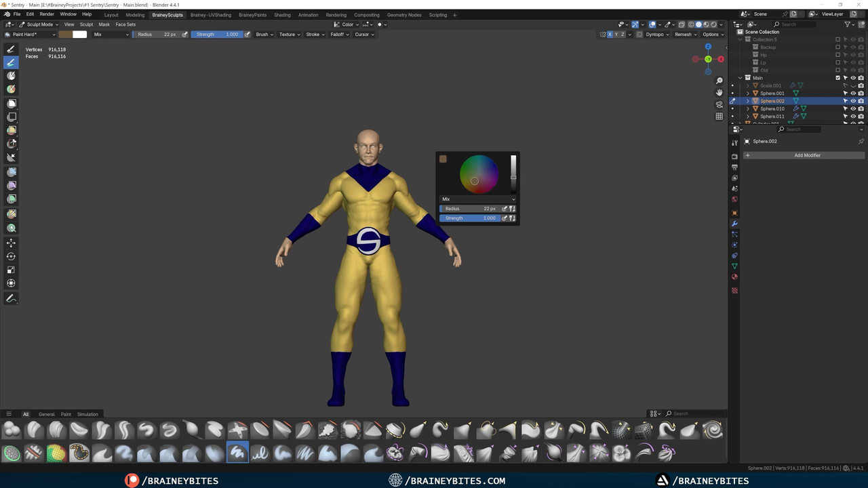Select the first brush thumbnail in asset shelf
Screen dimensions: 868x488
click(12, 430)
